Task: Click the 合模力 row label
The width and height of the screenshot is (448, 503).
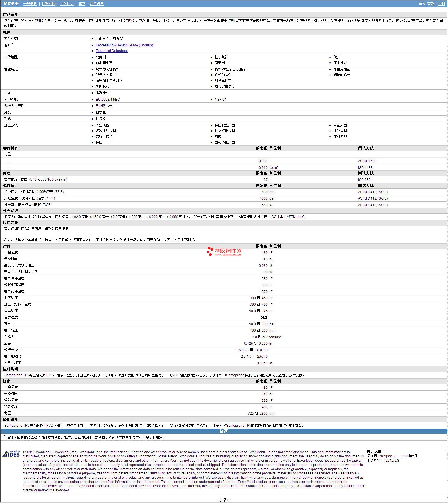Action: pos(9,337)
